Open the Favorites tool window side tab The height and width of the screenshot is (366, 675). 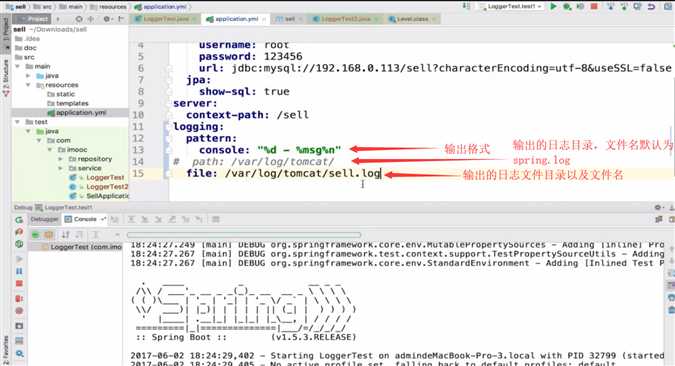6,349
